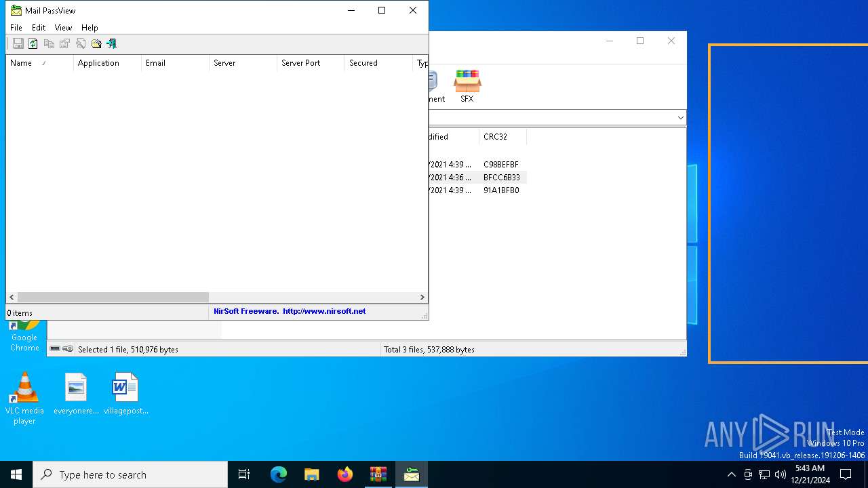Sort by CRC32 column in WinRAR

point(502,137)
